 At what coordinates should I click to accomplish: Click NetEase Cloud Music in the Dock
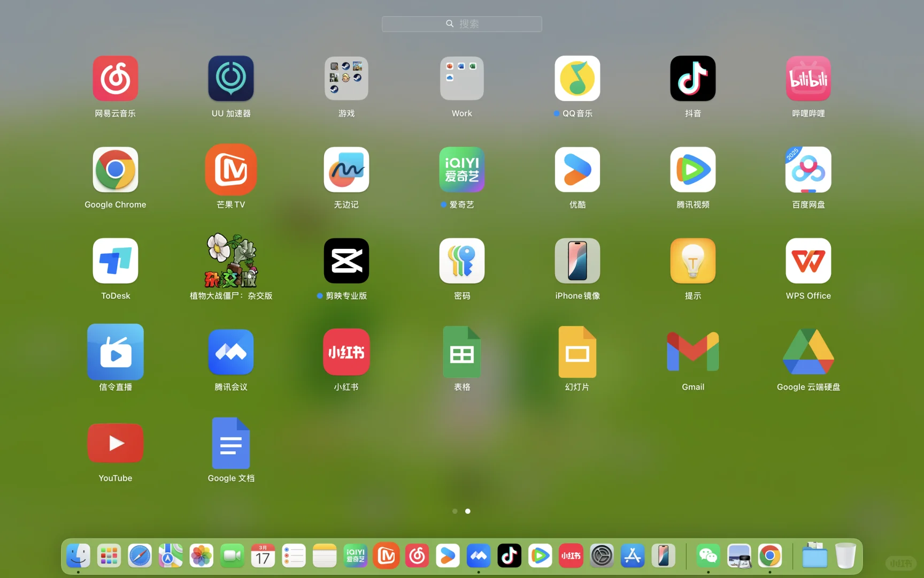tap(417, 556)
